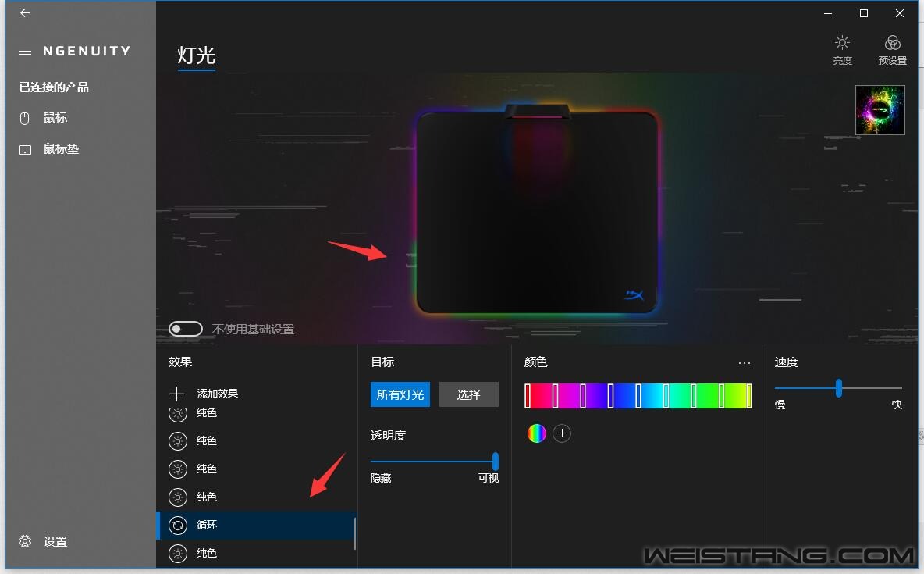Image resolution: width=924 pixels, height=574 pixels.
Task: Select 鼠标 in the connected products list
Action: pos(55,118)
